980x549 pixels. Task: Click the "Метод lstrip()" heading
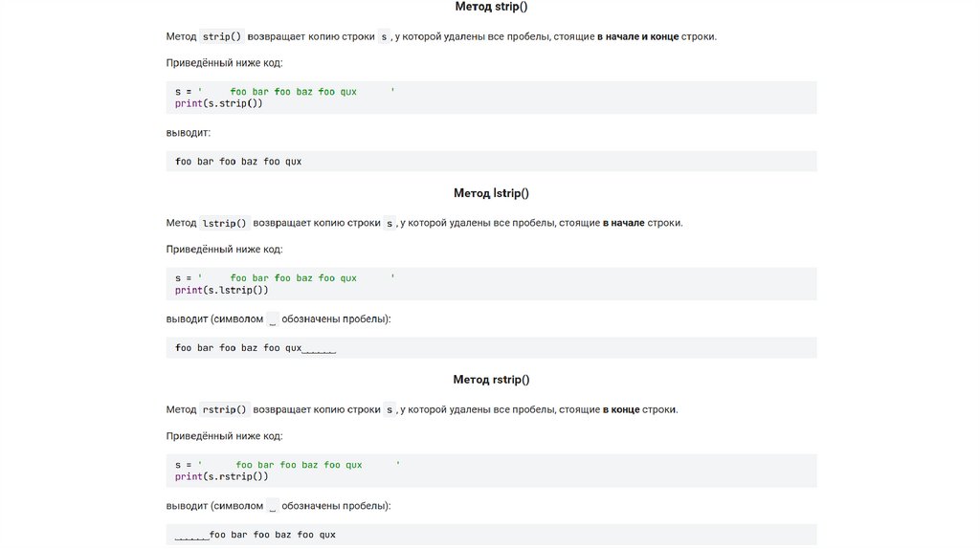coord(491,193)
